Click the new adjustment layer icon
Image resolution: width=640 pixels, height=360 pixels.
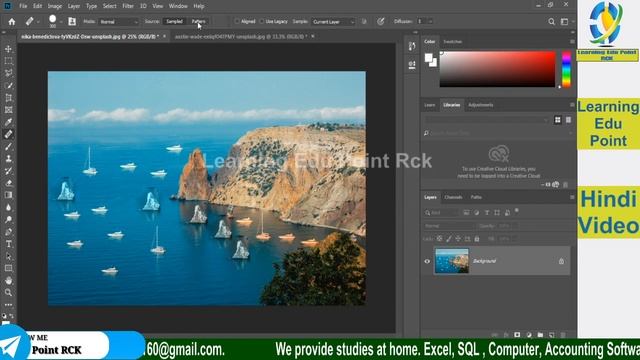tap(529, 335)
